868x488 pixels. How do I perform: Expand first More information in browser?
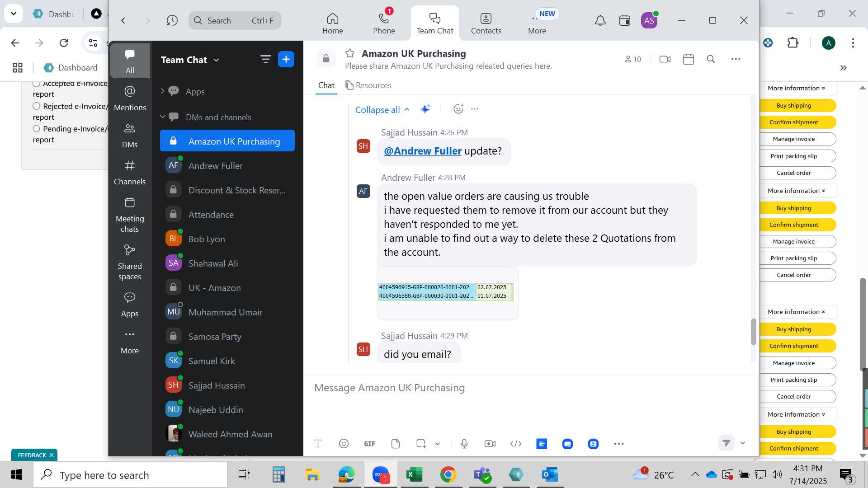[x=797, y=88]
